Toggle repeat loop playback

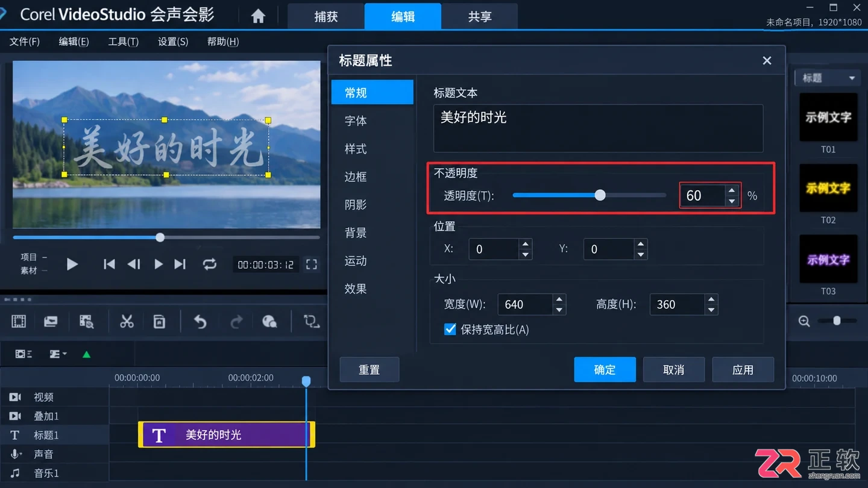pyautogui.click(x=210, y=264)
